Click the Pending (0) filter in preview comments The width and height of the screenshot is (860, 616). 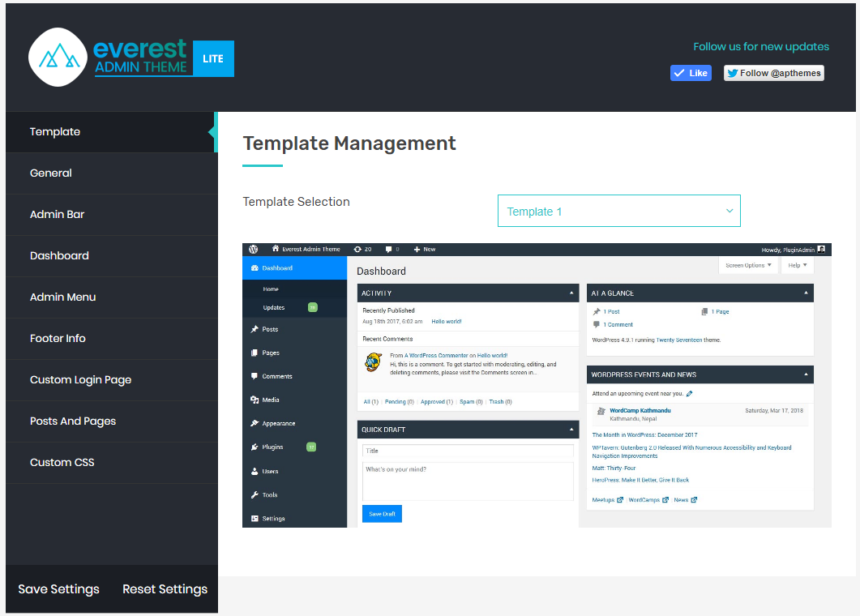[400, 402]
